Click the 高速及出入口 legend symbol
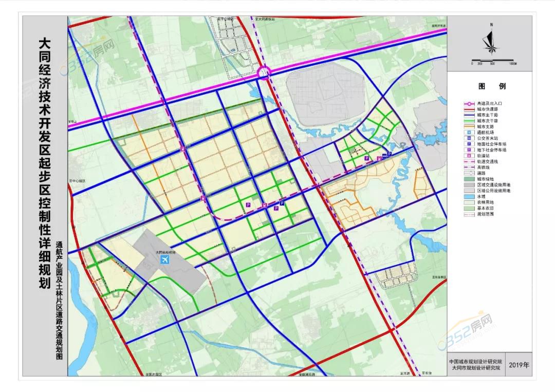 point(468,103)
